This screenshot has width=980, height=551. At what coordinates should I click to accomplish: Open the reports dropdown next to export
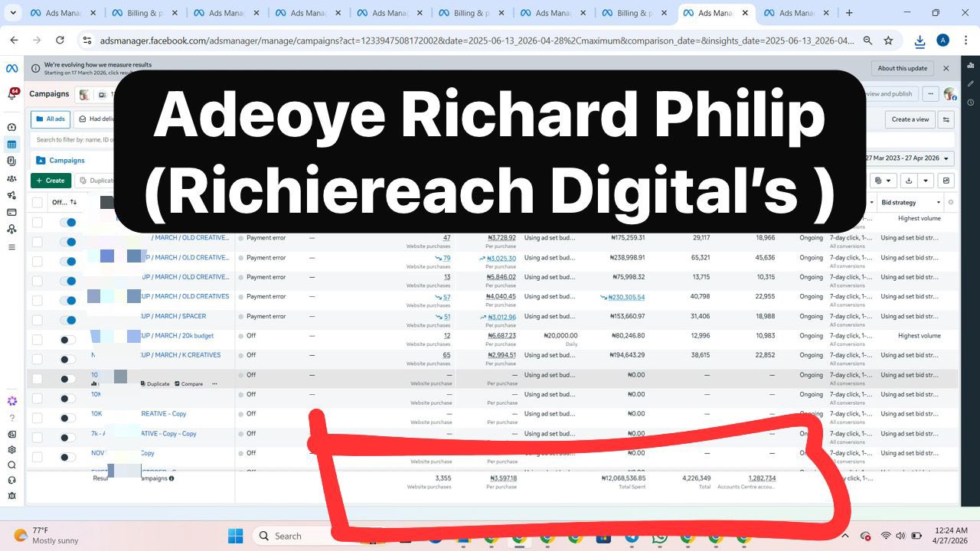pos(884,181)
